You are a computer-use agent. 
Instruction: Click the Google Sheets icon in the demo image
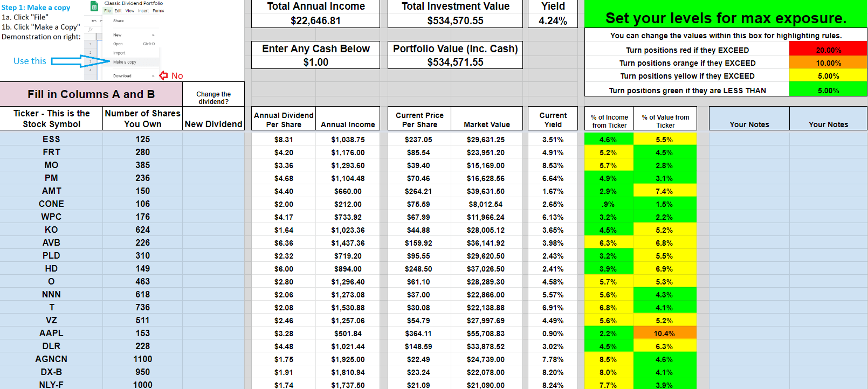coord(94,6)
